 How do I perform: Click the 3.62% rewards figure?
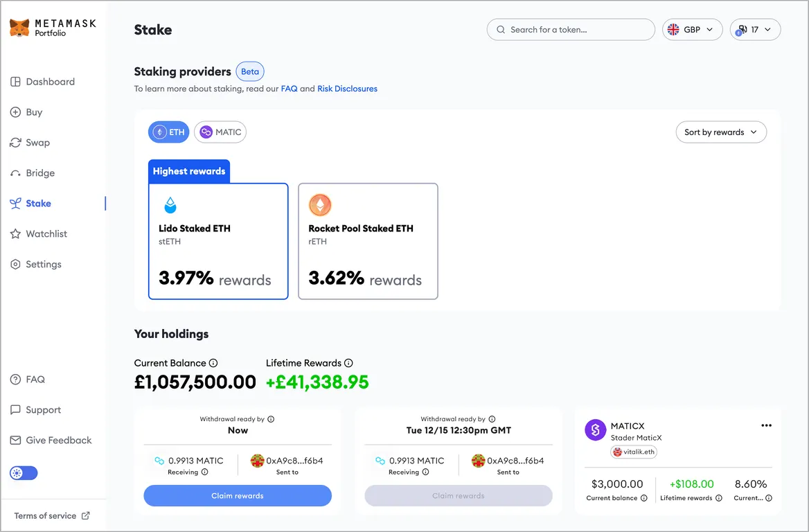[337, 278]
